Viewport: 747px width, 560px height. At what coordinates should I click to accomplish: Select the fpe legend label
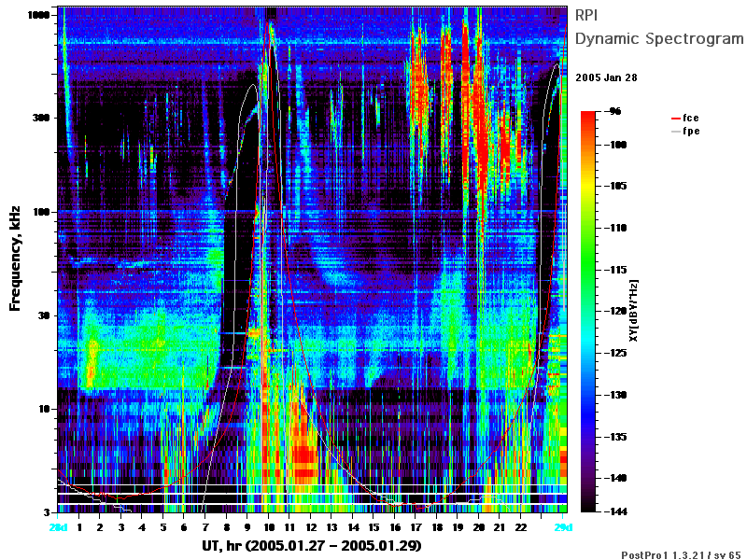click(691, 131)
